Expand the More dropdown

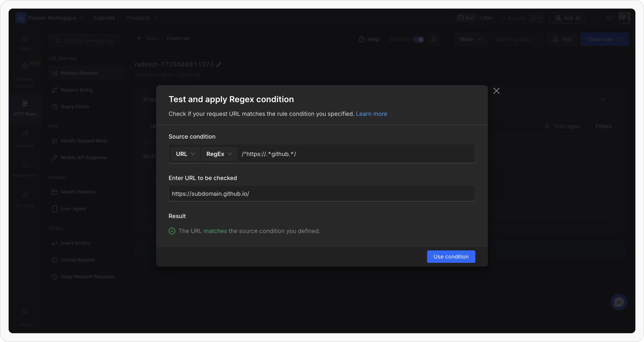(471, 39)
